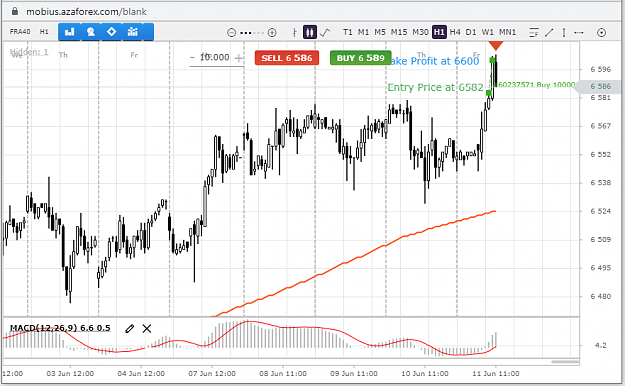This screenshot has width=625, height=386.
Task: Click the padlock icon in address bar
Action: [15, 11]
